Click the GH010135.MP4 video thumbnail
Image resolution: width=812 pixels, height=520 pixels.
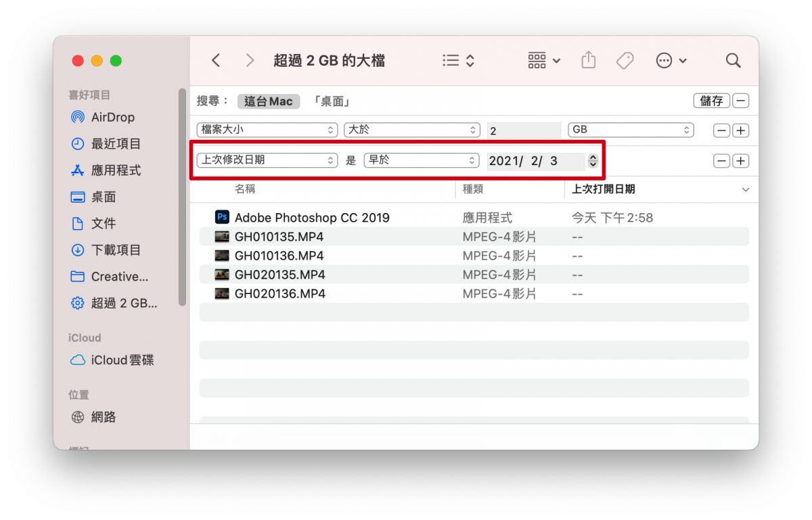click(x=222, y=237)
